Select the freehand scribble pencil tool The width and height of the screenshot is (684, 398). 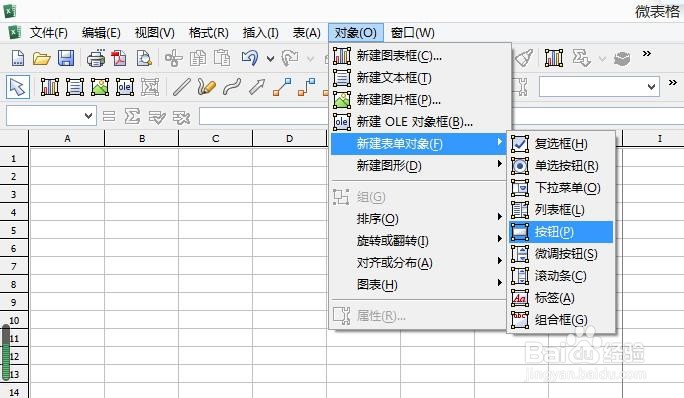click(x=206, y=87)
